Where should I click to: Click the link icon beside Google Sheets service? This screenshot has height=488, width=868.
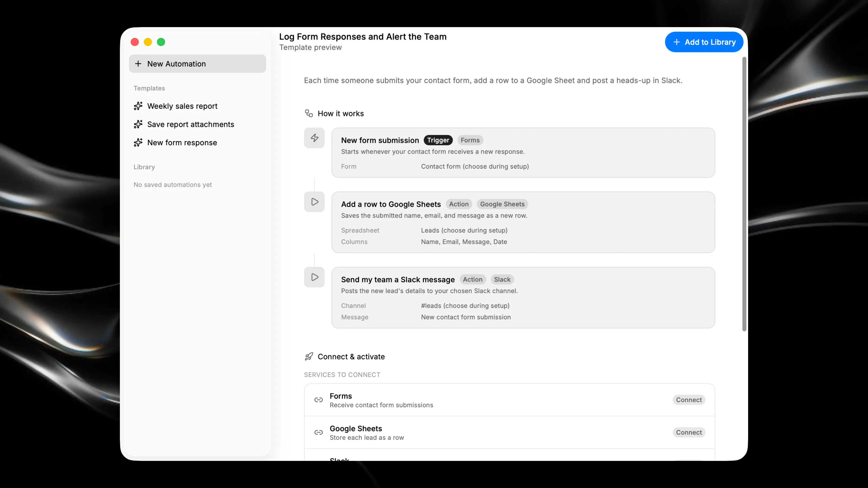click(x=318, y=432)
